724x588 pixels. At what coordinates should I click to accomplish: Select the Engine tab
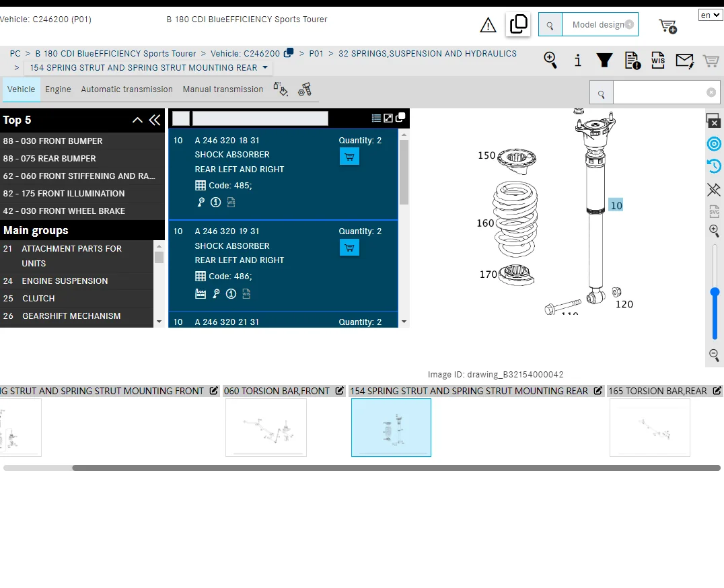tap(58, 89)
